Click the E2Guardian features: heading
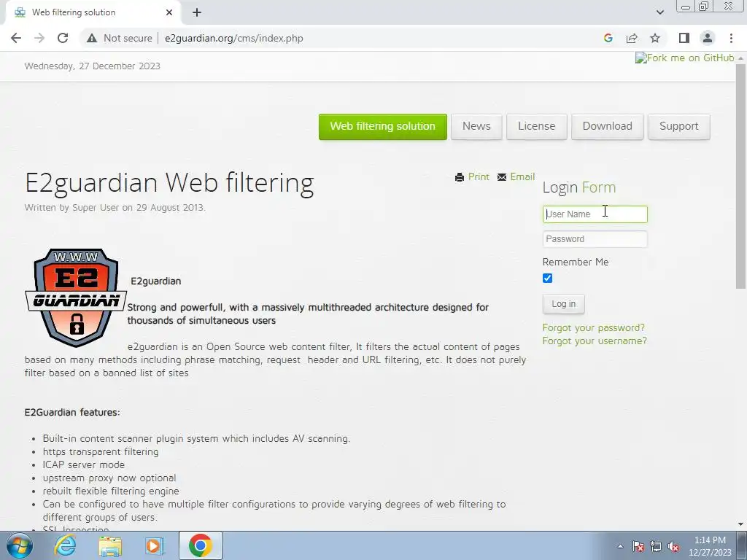The width and height of the screenshot is (747, 560). tap(72, 413)
